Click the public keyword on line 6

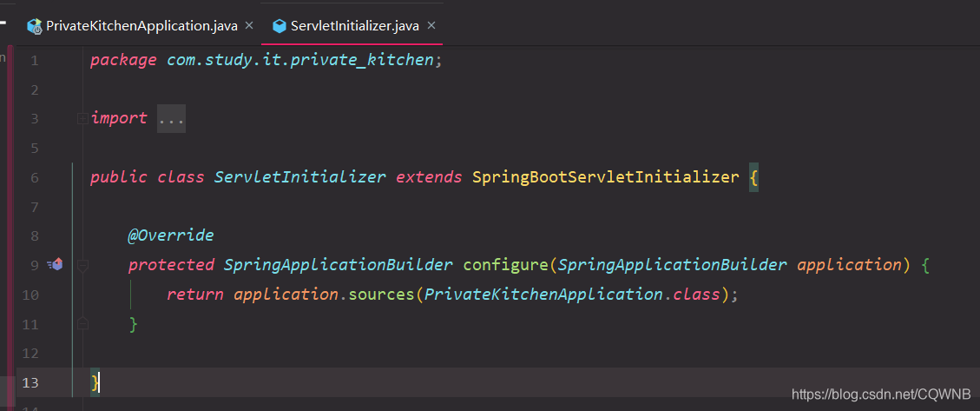point(119,177)
